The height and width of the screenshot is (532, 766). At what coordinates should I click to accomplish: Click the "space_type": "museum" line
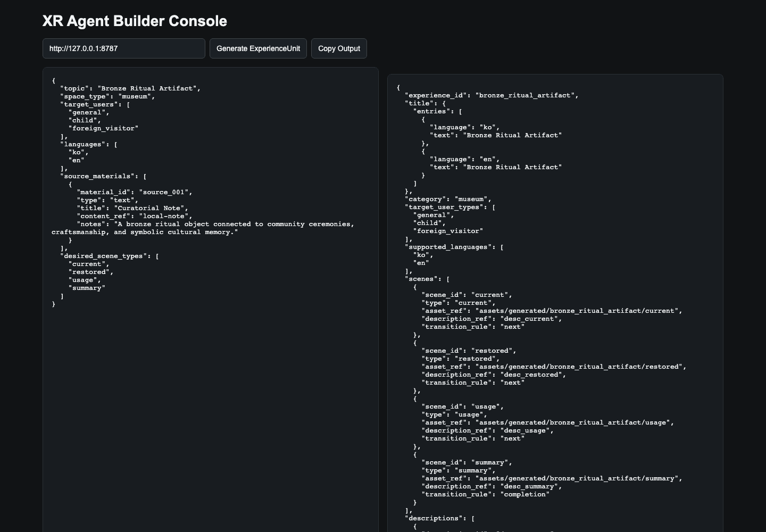point(107,96)
